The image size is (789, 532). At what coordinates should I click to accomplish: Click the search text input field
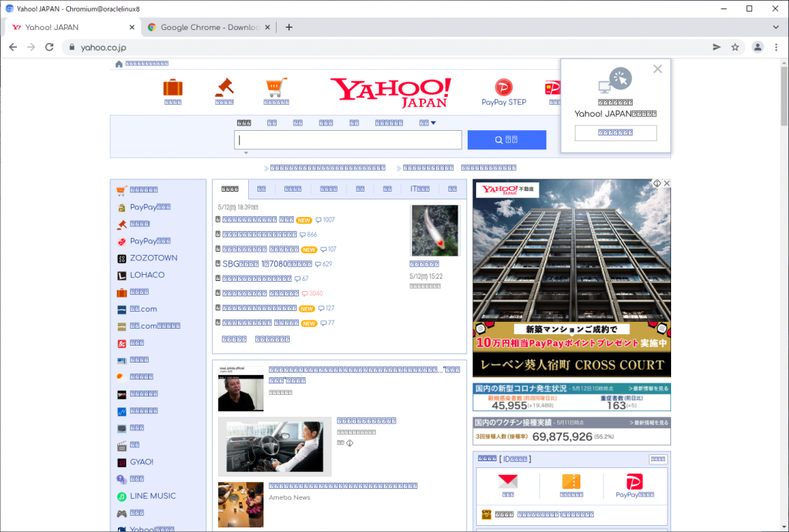coord(347,140)
